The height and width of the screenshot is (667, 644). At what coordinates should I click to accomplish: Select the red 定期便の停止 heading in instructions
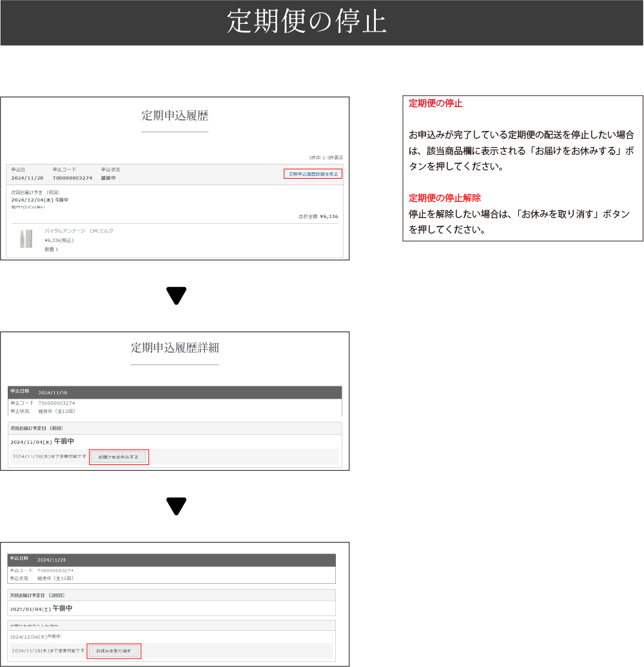tap(436, 103)
